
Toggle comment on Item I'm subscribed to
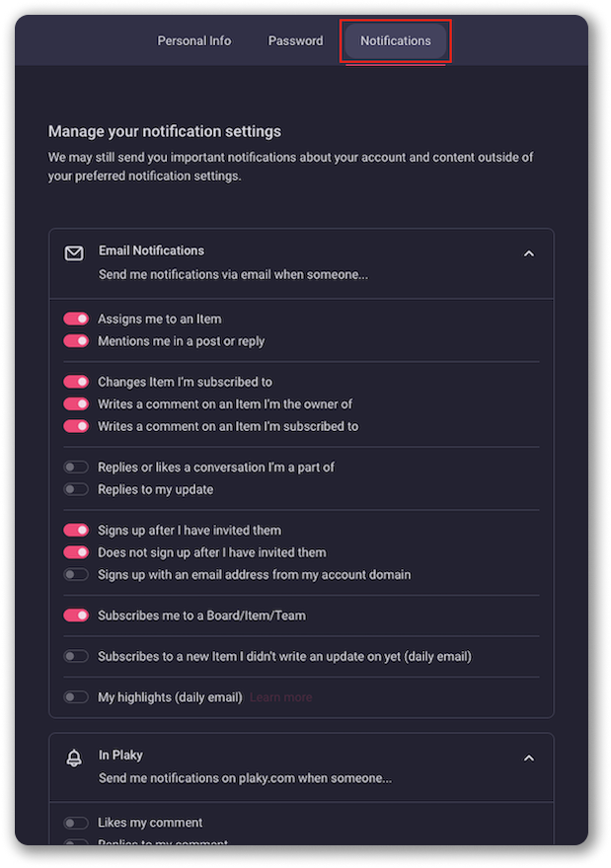click(x=76, y=427)
